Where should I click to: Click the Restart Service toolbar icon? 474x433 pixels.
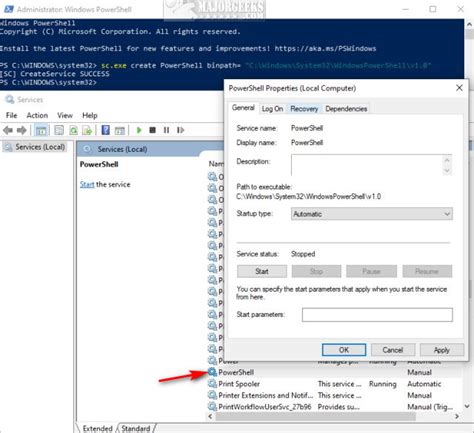point(180,130)
